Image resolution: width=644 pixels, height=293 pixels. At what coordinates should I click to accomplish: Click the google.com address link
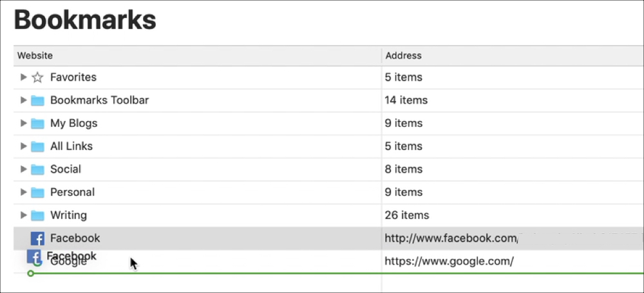point(449,261)
